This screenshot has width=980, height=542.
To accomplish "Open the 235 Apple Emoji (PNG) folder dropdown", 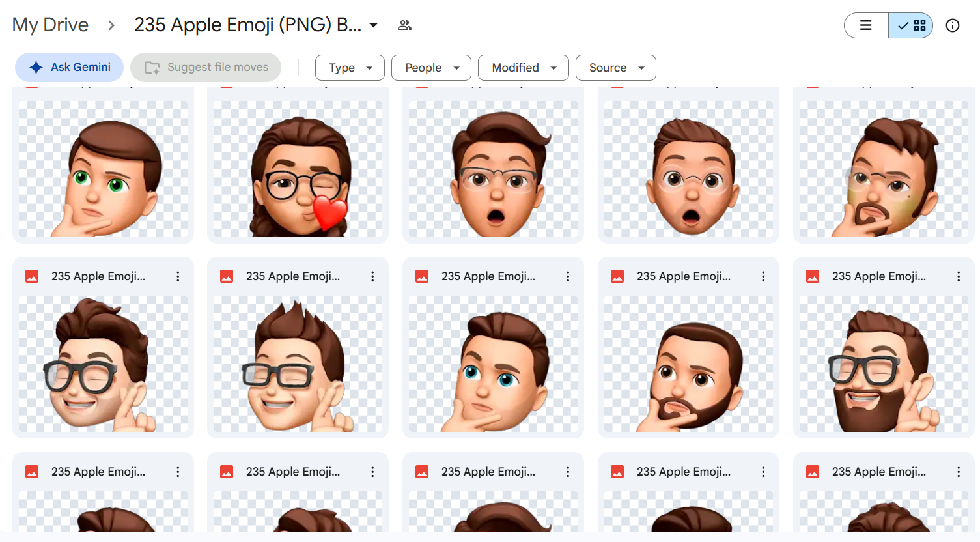I will coord(373,25).
